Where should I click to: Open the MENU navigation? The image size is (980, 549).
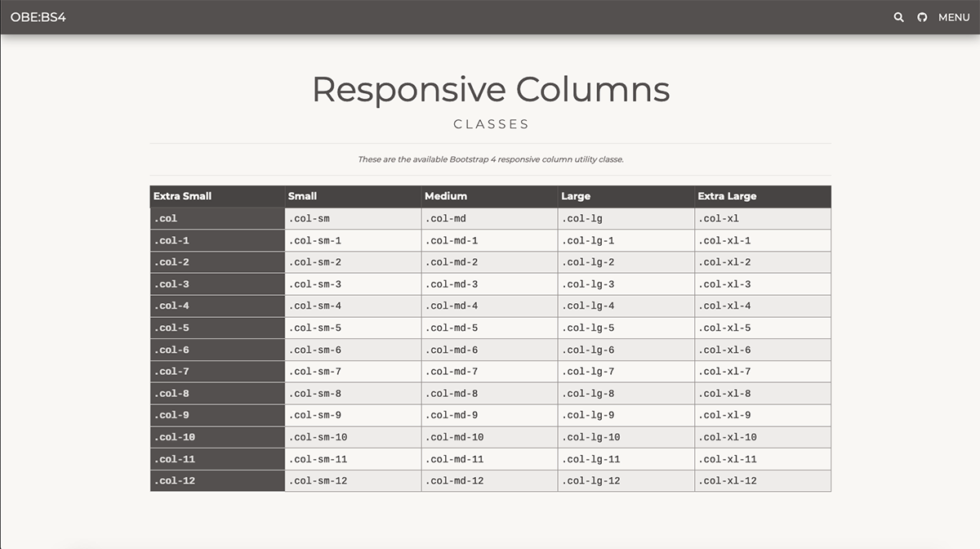pyautogui.click(x=954, y=17)
